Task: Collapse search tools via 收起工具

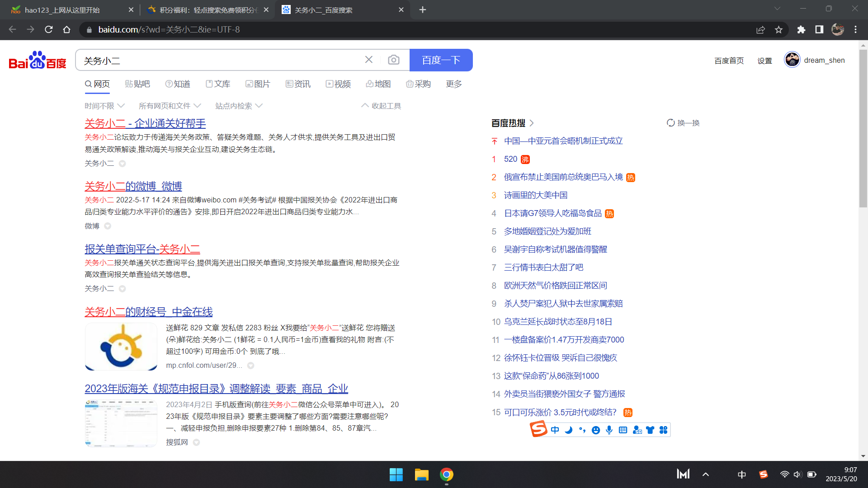Action: point(381,106)
